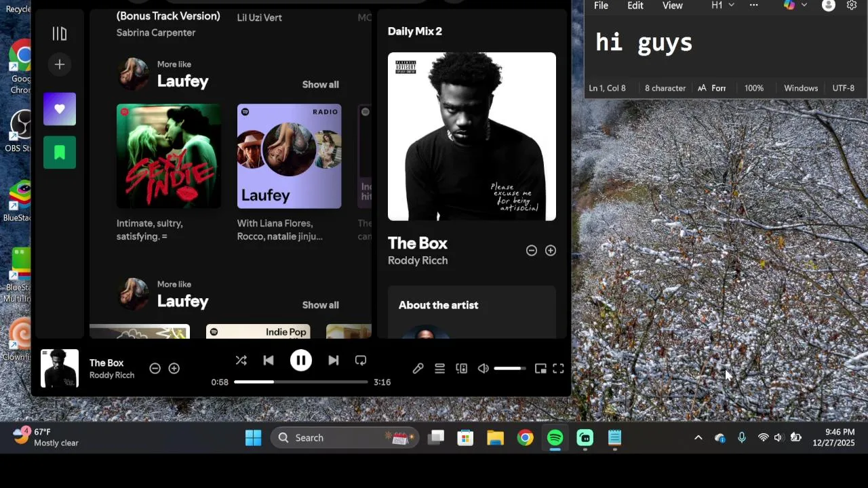Viewport: 868px width, 488px height.
Task: Open green bookmark Your Episodes tile
Action: 60,152
